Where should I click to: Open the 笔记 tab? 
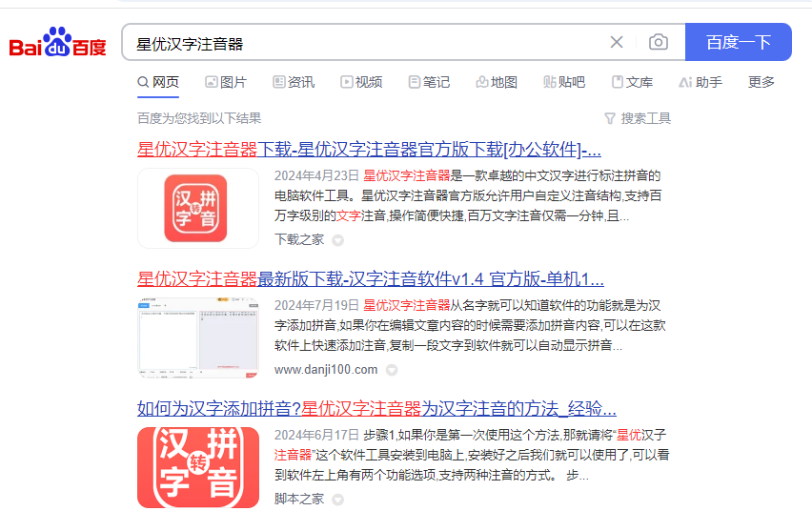(429, 82)
